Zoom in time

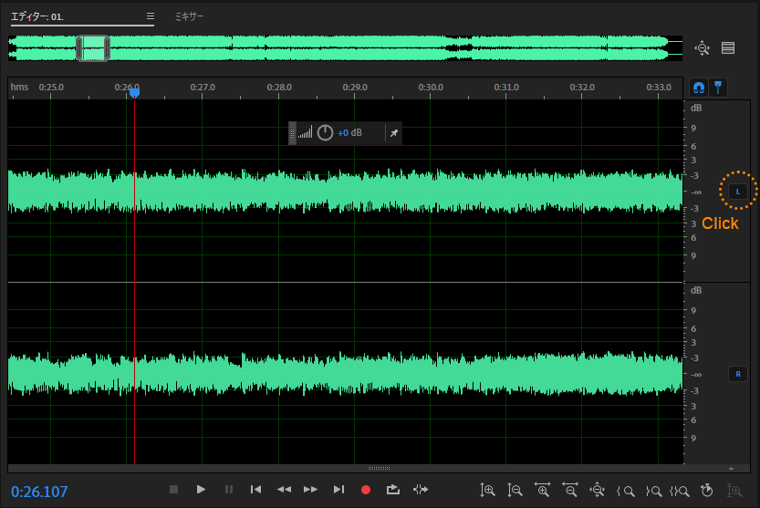click(542, 490)
